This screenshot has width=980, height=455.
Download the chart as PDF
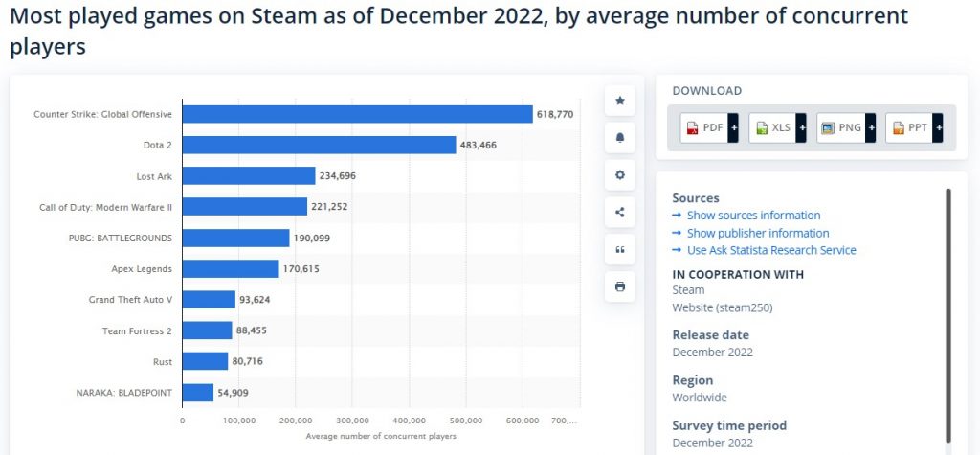point(709,127)
